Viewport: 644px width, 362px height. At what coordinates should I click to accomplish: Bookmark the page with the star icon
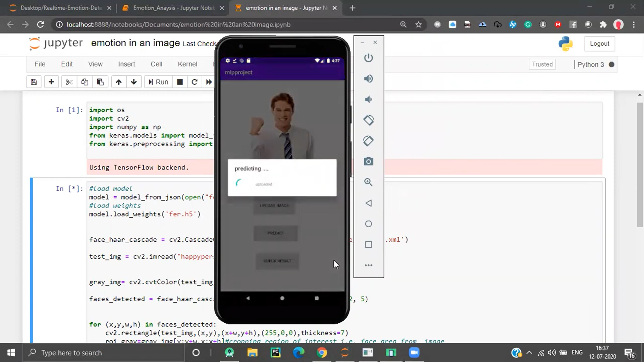[418, 24]
